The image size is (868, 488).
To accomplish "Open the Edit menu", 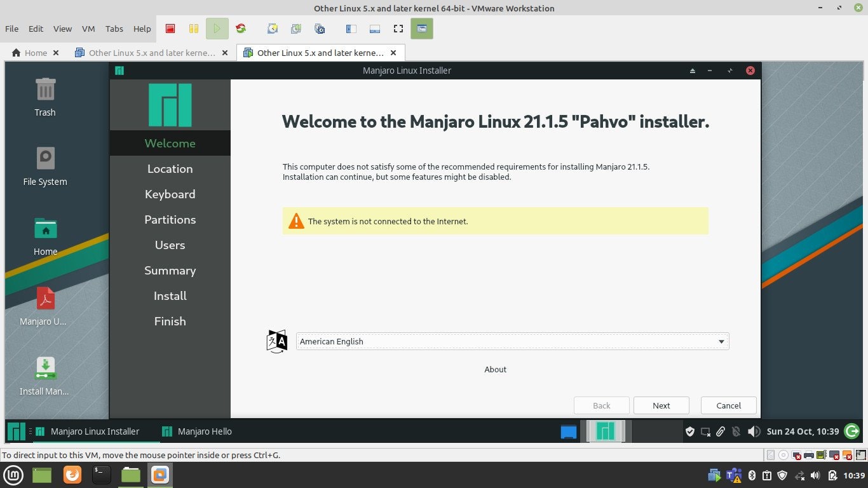I will coord(36,29).
